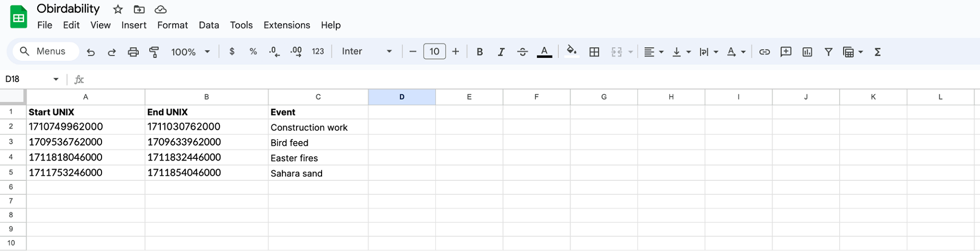Format as currency with dollar button
This screenshot has height=251, width=980.
232,52
